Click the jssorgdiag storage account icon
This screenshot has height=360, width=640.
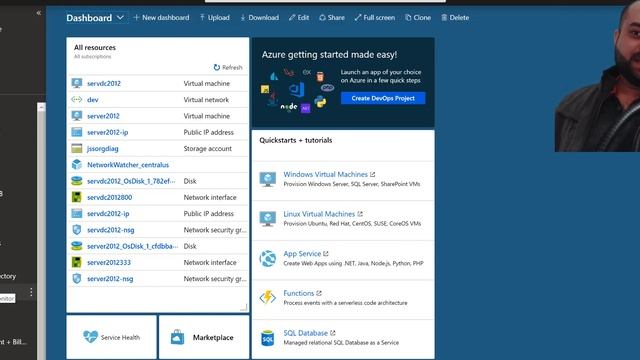point(77,149)
